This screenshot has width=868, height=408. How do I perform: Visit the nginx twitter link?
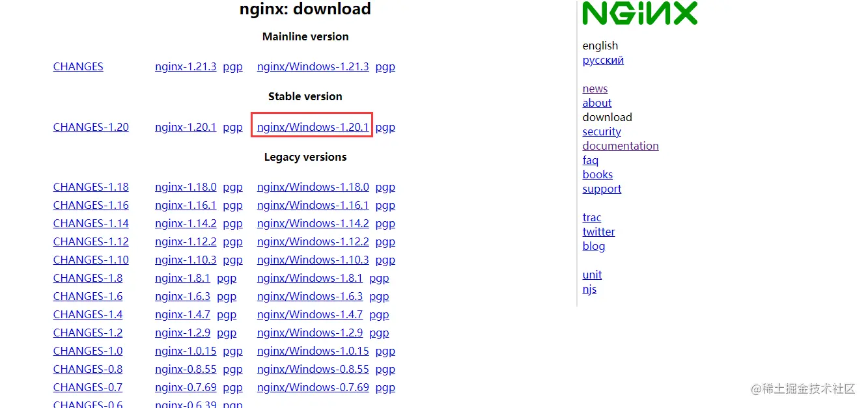click(598, 232)
